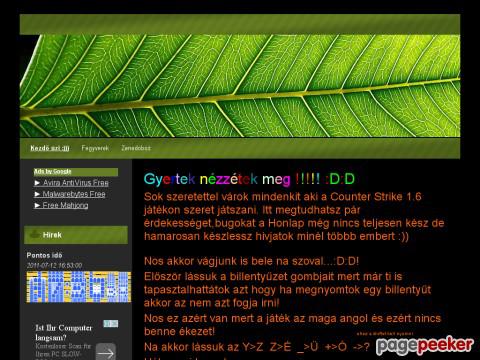Open the 'Ist Ihr Computer langsam?' ad
480x360 pixels.
point(64,332)
